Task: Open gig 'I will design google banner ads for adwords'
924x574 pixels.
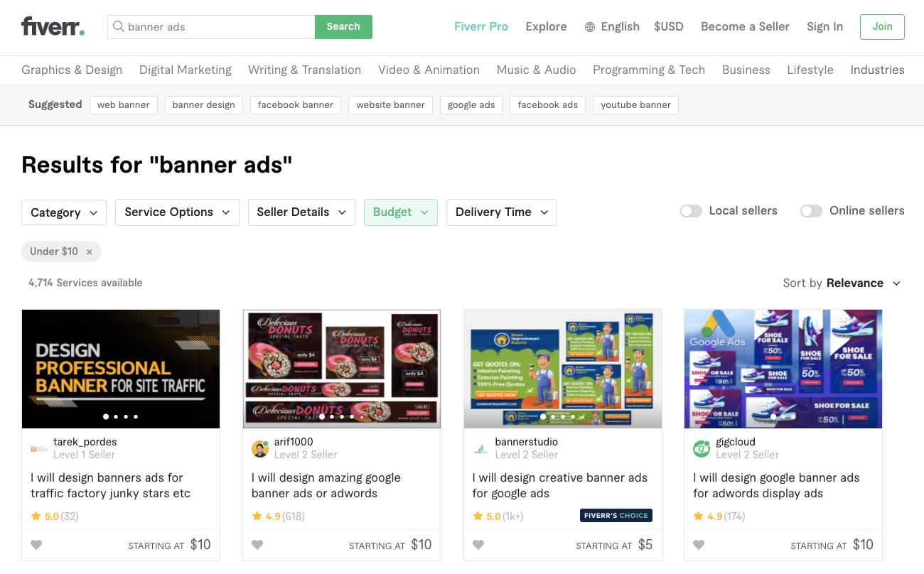Action: tap(777, 485)
